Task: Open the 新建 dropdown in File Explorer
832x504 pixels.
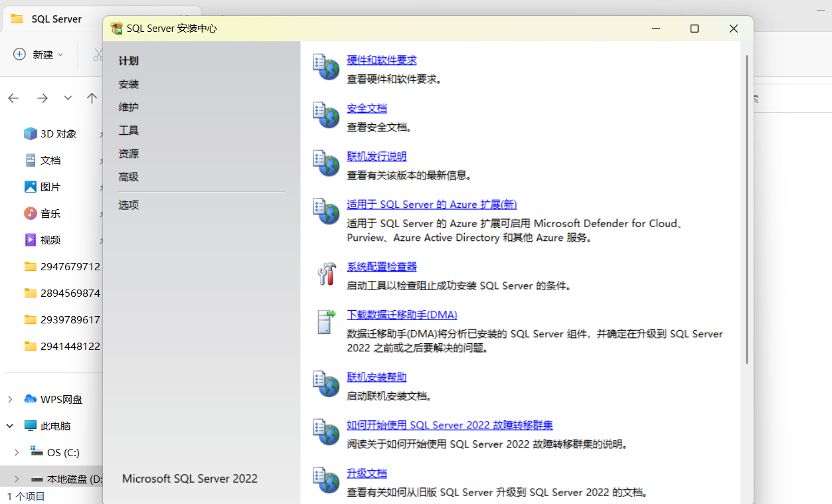Action: (x=39, y=54)
